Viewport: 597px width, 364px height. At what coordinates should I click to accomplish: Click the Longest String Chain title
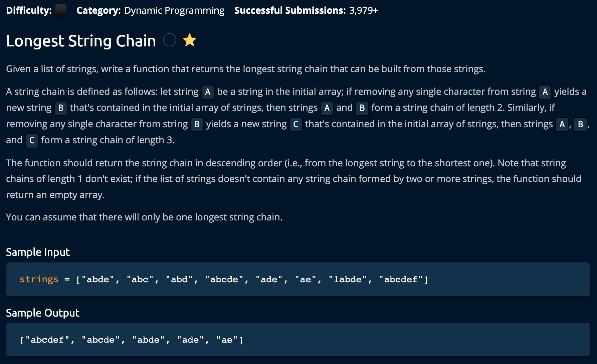pyautogui.click(x=81, y=41)
